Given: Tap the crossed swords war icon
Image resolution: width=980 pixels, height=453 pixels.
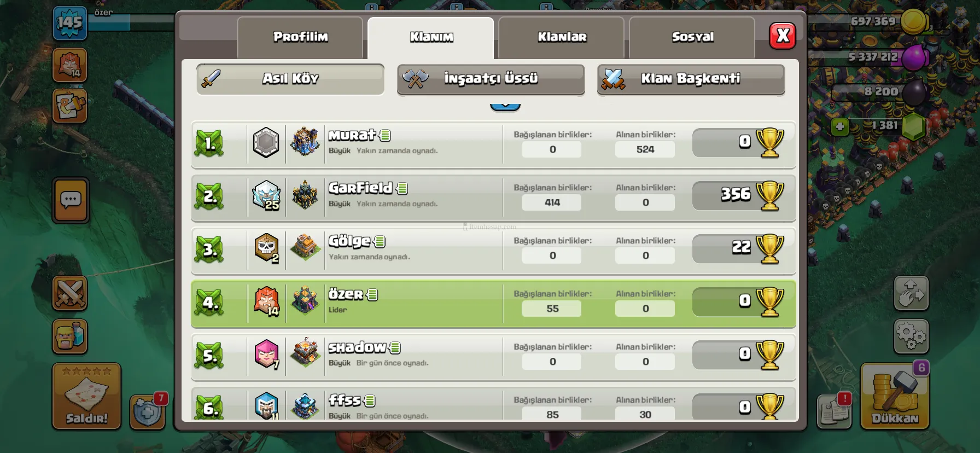Looking at the screenshot, I should pos(70,293).
